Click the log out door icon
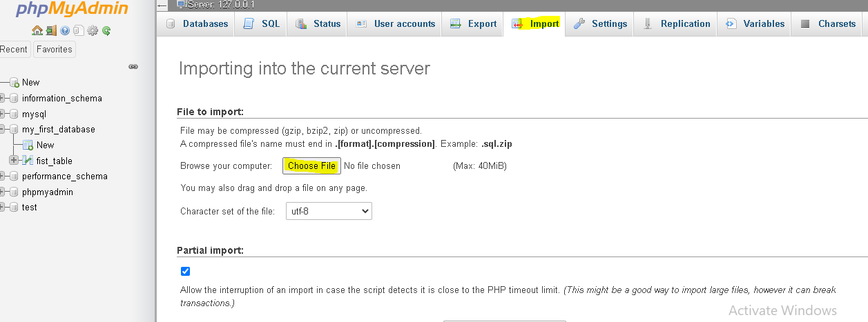Viewport: 868px width, 322px height. (x=51, y=30)
